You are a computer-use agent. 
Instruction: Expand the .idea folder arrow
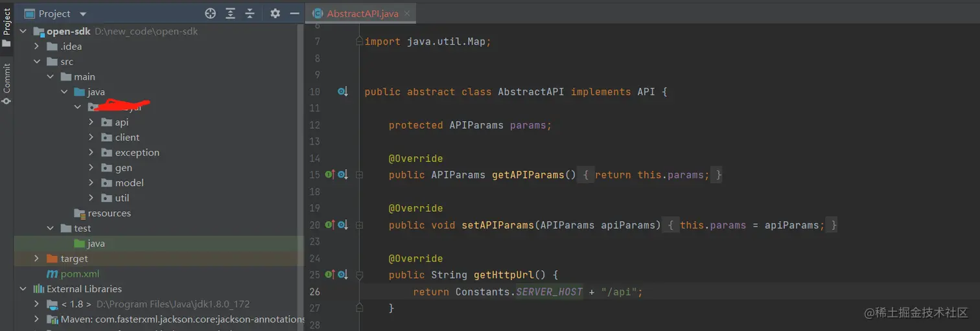point(38,47)
